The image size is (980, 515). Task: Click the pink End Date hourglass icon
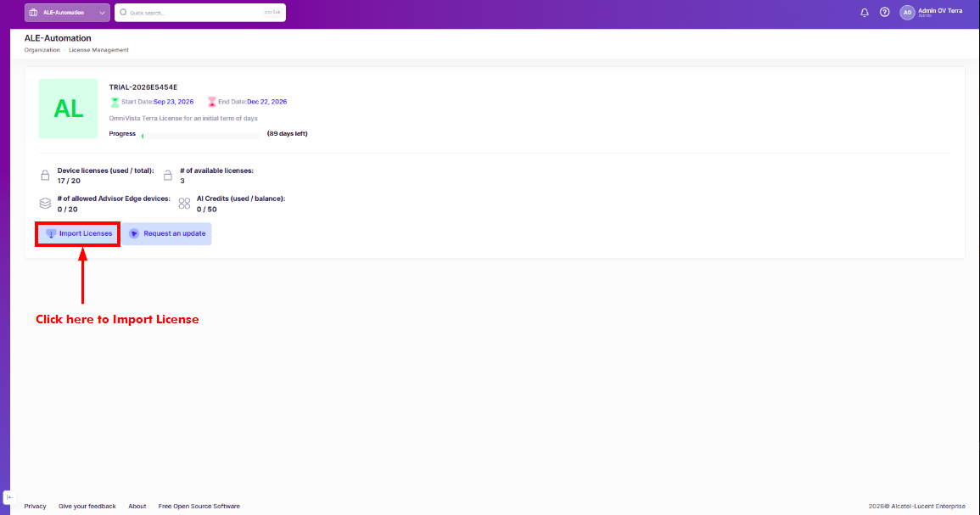212,102
